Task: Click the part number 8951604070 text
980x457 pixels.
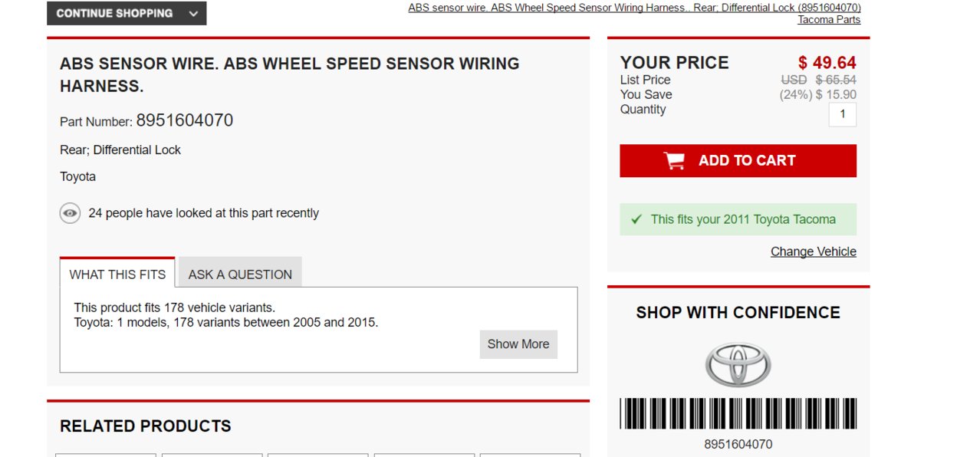Action: 184,120
